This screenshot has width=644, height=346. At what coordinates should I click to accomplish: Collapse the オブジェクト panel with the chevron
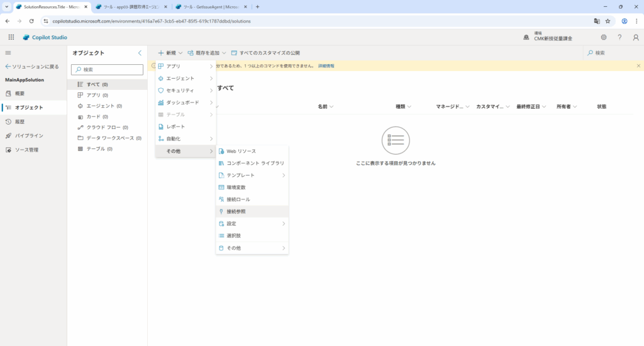click(140, 53)
